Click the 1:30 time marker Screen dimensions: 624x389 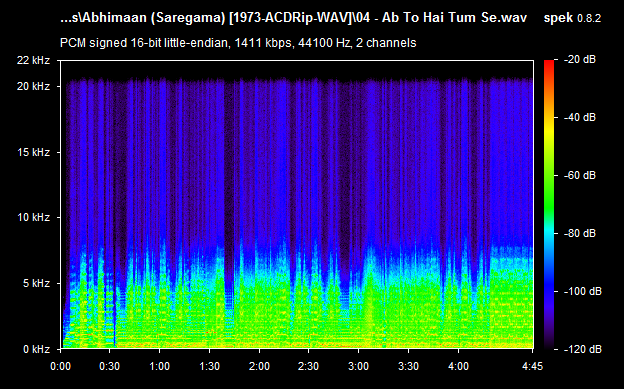(209, 366)
